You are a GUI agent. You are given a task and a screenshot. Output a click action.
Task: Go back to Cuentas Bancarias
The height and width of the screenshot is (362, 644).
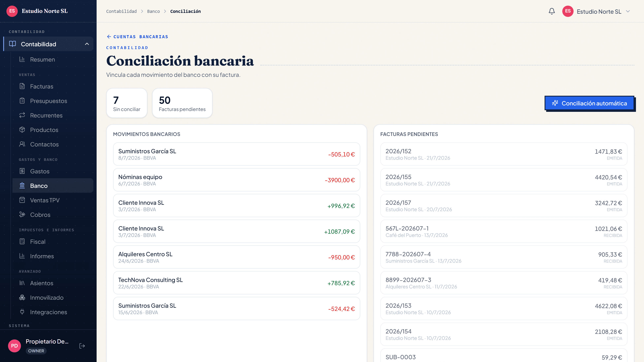click(x=137, y=37)
